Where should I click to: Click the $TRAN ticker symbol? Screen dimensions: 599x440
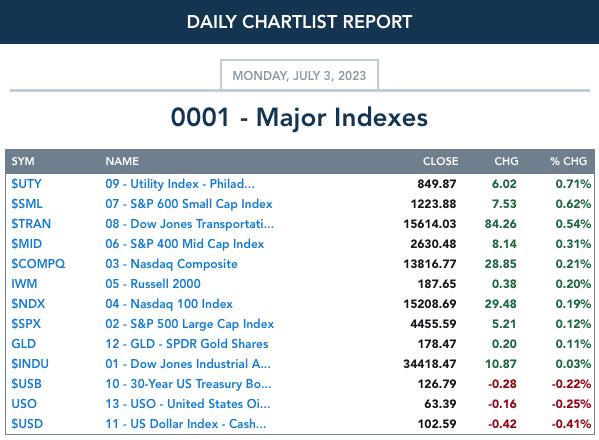tap(31, 224)
